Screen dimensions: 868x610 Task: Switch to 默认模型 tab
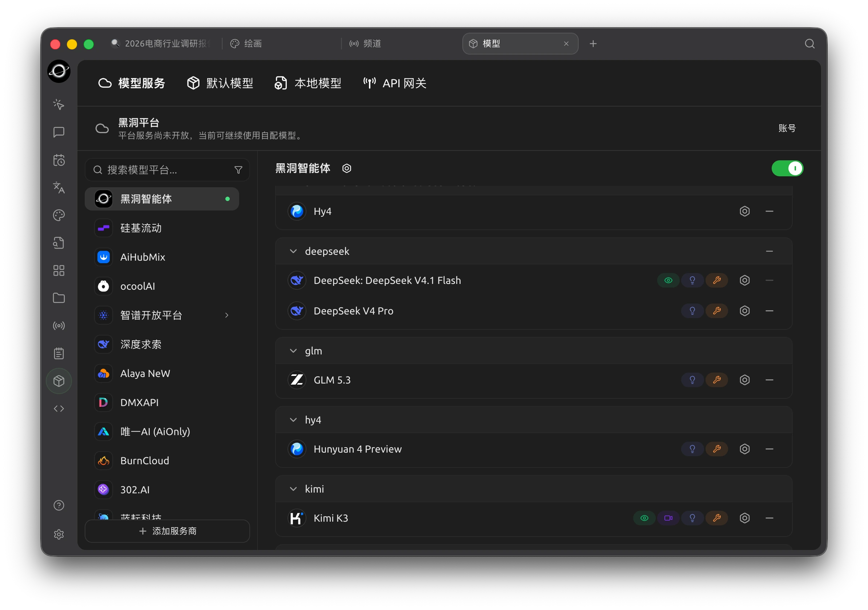(220, 83)
